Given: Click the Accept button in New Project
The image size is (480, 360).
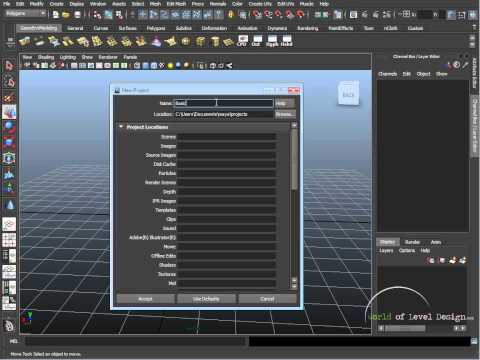Looking at the screenshot, I should [x=145, y=299].
